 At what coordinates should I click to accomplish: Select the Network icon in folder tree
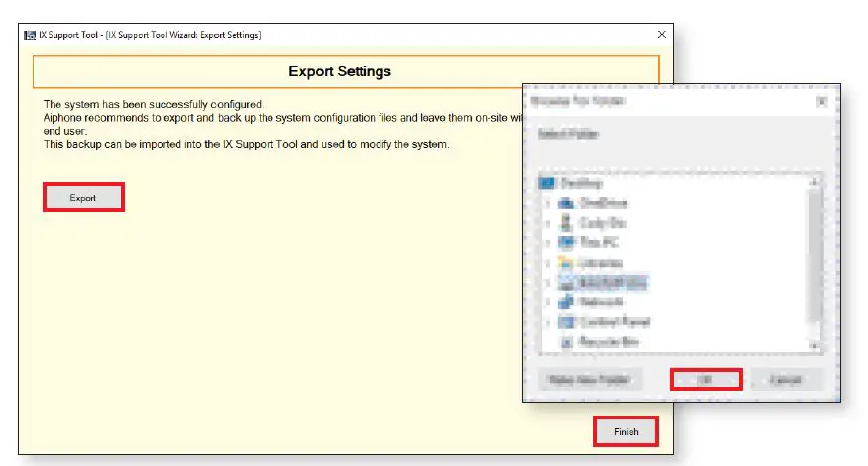pyautogui.click(x=566, y=302)
